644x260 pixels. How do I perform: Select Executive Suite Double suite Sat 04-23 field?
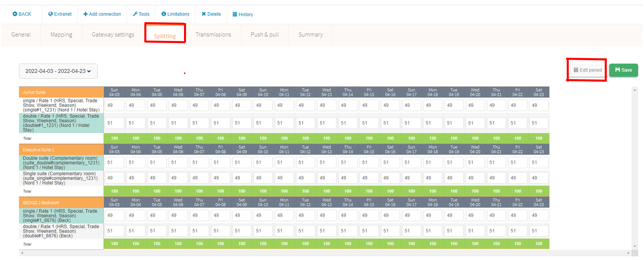(x=539, y=163)
